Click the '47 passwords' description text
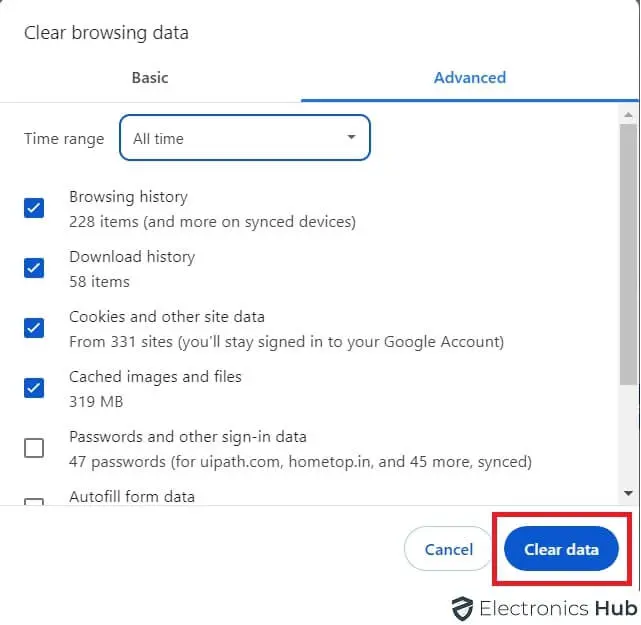641x625 pixels. [300, 462]
